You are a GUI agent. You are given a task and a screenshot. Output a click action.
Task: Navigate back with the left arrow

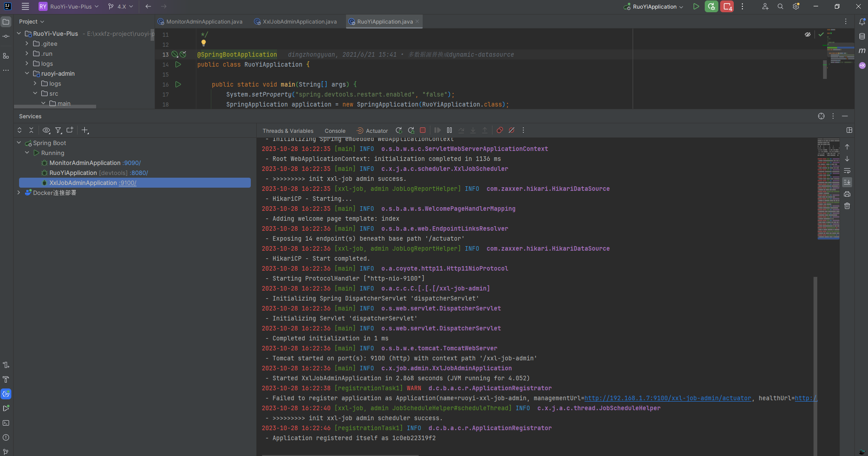pos(148,6)
